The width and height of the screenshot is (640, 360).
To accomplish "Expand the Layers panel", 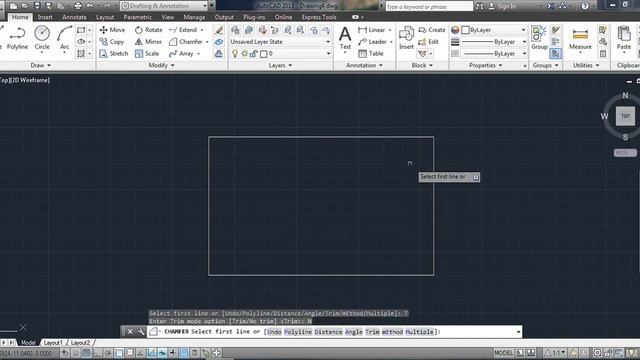I will coord(280,65).
